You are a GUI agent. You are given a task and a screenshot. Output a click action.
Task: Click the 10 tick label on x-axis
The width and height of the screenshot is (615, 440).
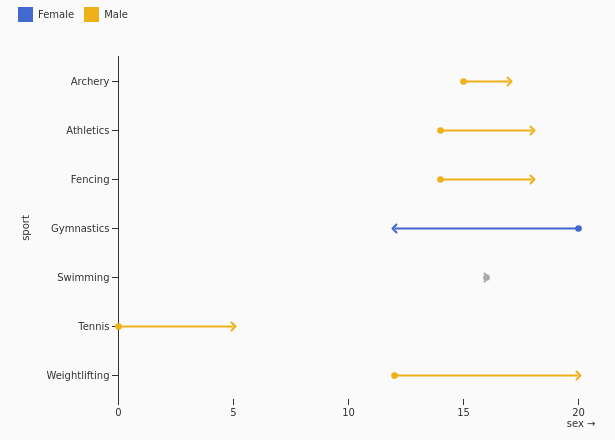348,413
